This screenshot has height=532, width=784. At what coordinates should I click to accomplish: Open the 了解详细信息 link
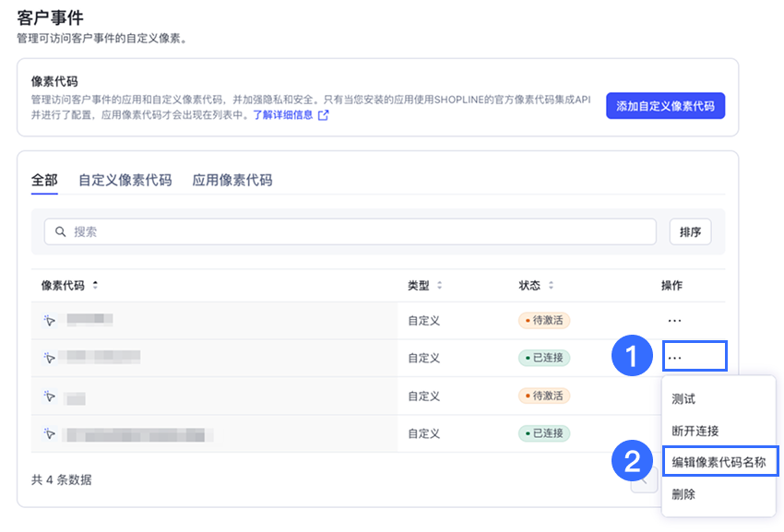tap(283, 115)
